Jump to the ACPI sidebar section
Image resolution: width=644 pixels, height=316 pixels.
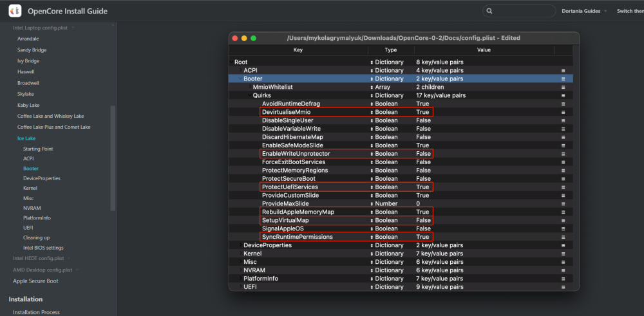point(28,158)
